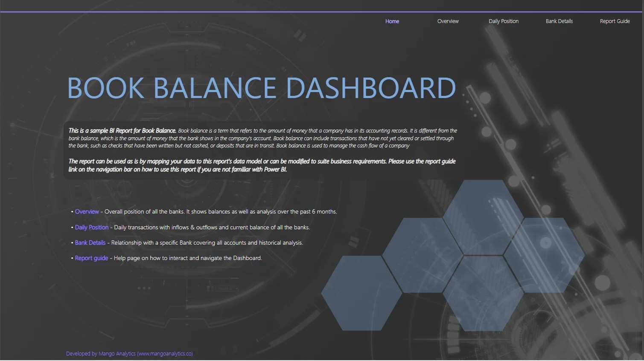Click the 'Overall position of all the banks' description
Screen dimensions: 644x361
221,212
